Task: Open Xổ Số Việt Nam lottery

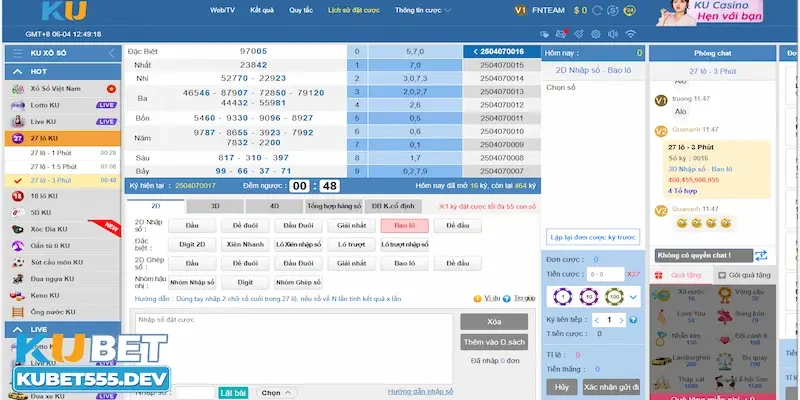Action: [50, 88]
